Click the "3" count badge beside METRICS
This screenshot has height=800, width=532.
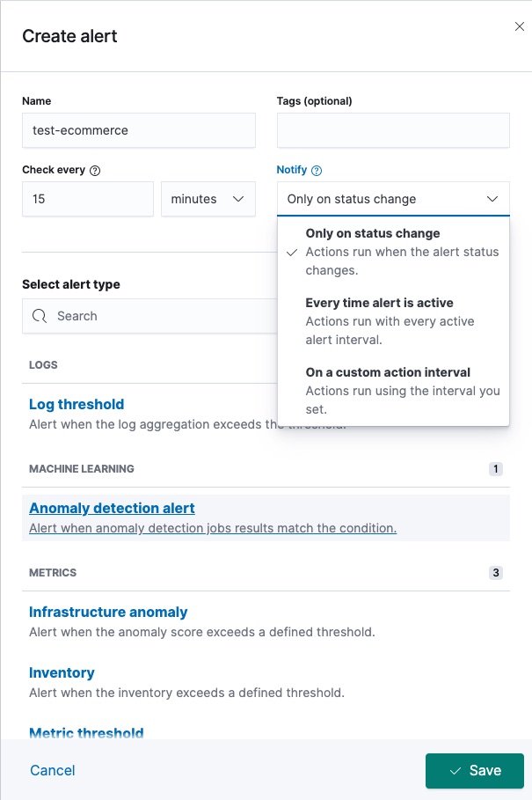[x=495, y=572]
